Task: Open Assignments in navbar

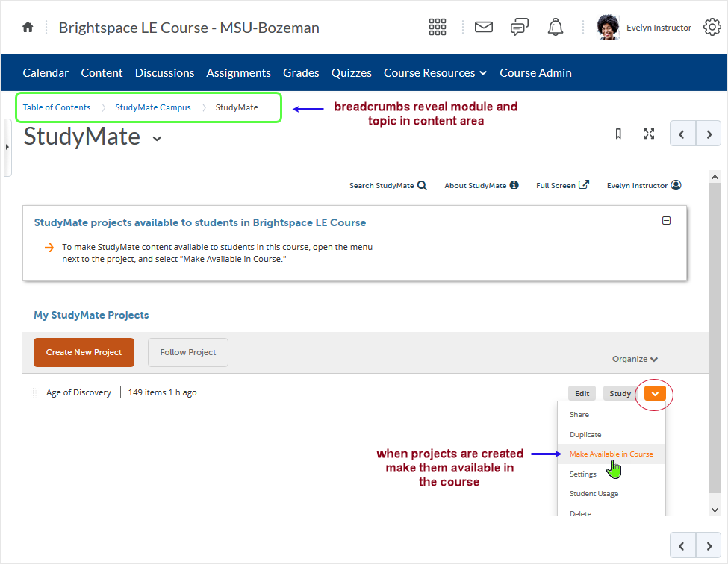Action: coord(239,73)
